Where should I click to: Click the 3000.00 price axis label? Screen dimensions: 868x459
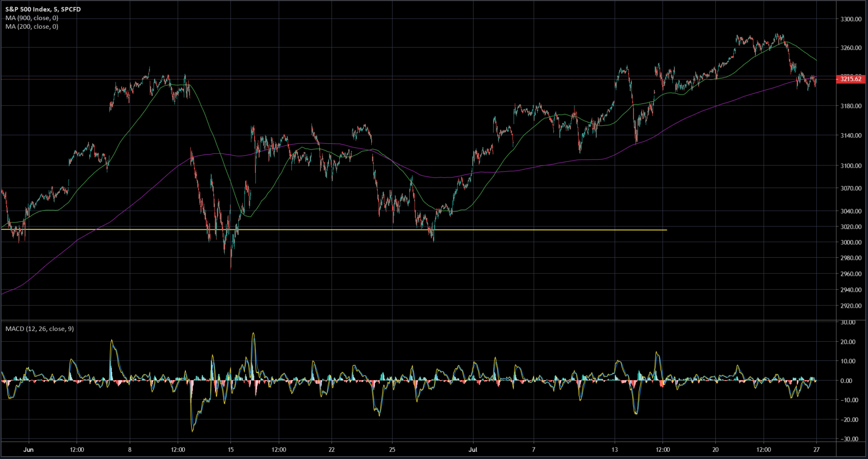click(851, 242)
